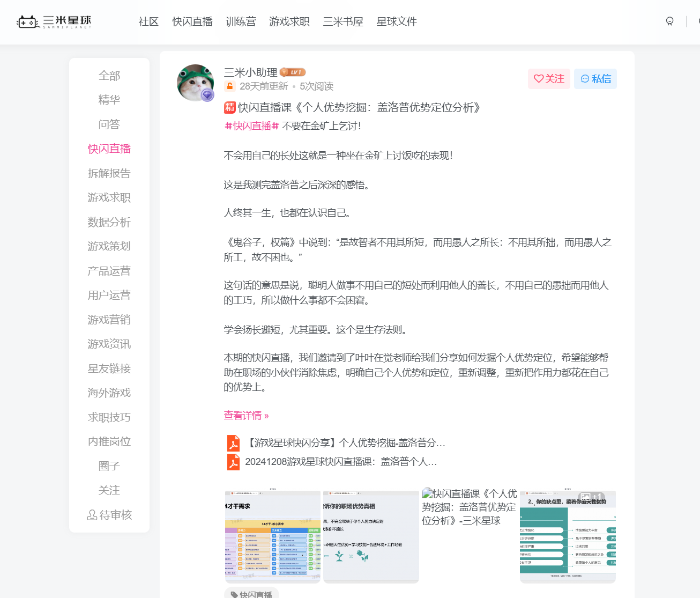700x598 pixels.
Task: Select 精华 in the sidebar categories
Action: (x=109, y=100)
